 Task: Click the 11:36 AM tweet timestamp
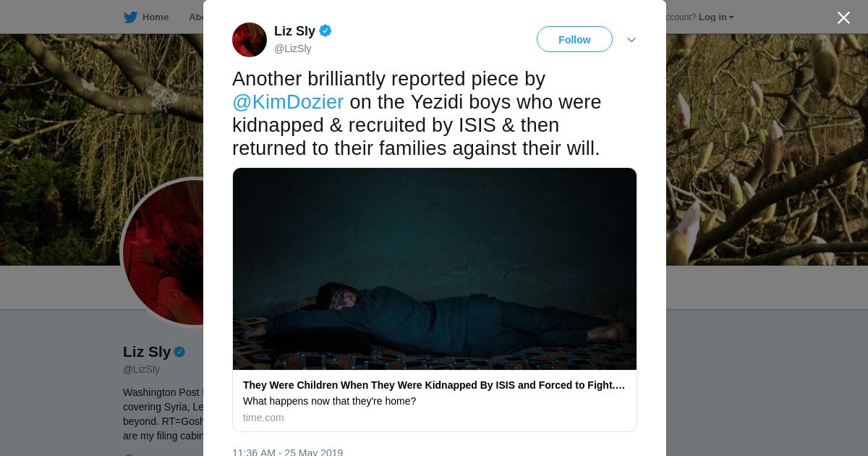pyautogui.click(x=287, y=452)
